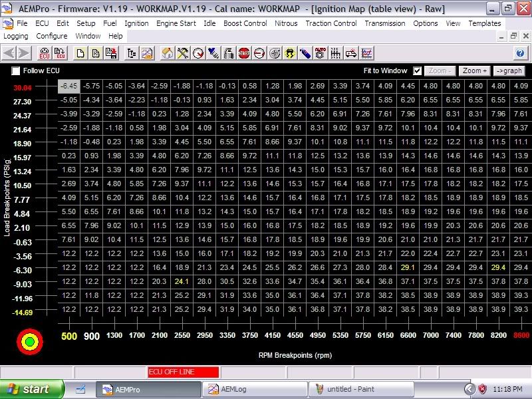Screen dimensions: 532x399
Task: Open the logging chart icon
Action: coord(367,53)
